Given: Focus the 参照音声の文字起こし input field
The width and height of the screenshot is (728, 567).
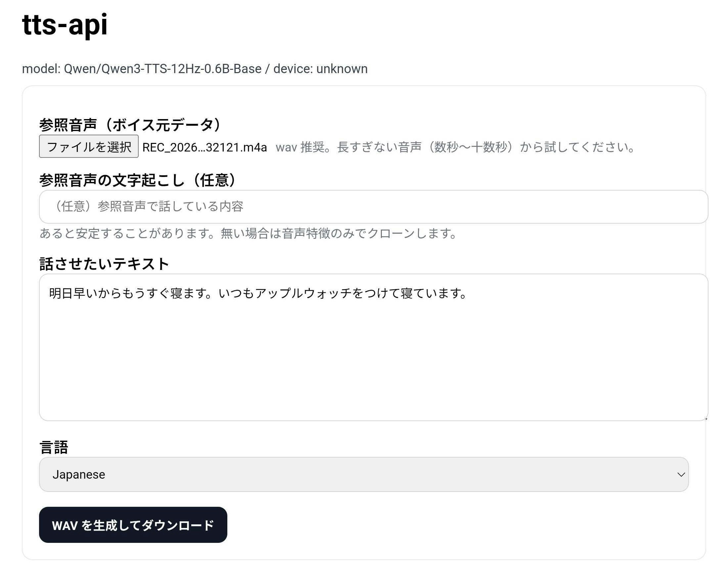Looking at the screenshot, I should coord(373,206).
